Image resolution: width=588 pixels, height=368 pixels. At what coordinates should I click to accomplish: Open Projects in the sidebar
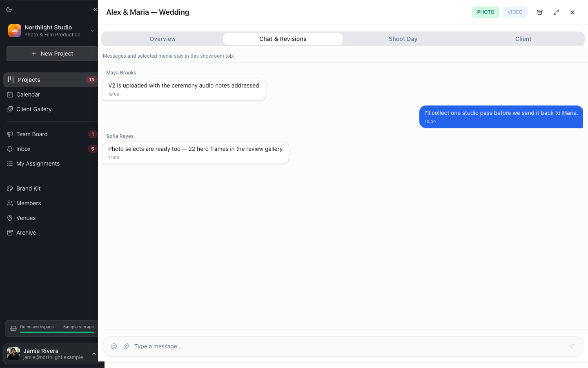pyautogui.click(x=51, y=80)
